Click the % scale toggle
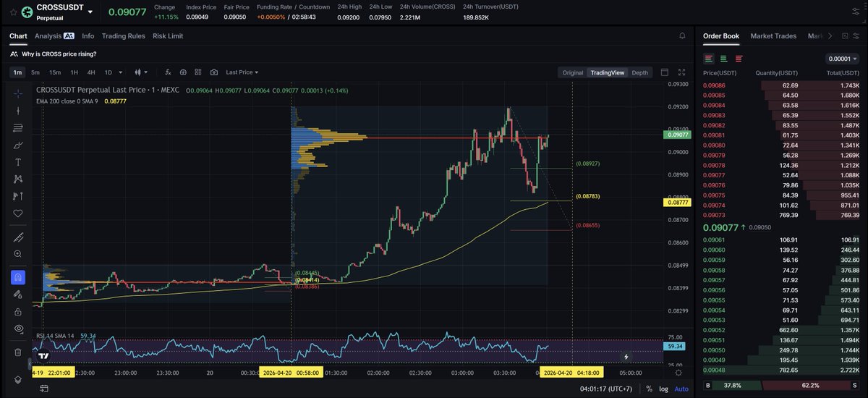868x398 pixels. [649, 389]
